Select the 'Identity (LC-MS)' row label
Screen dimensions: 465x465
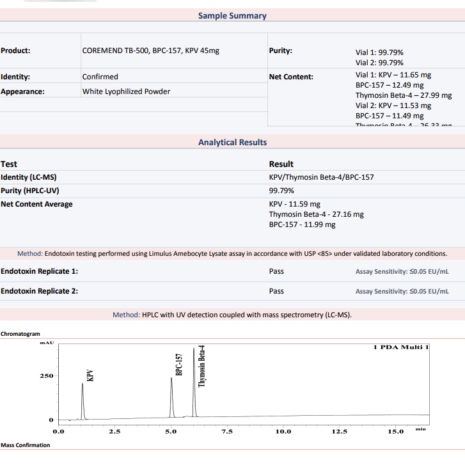pyautogui.click(x=28, y=177)
